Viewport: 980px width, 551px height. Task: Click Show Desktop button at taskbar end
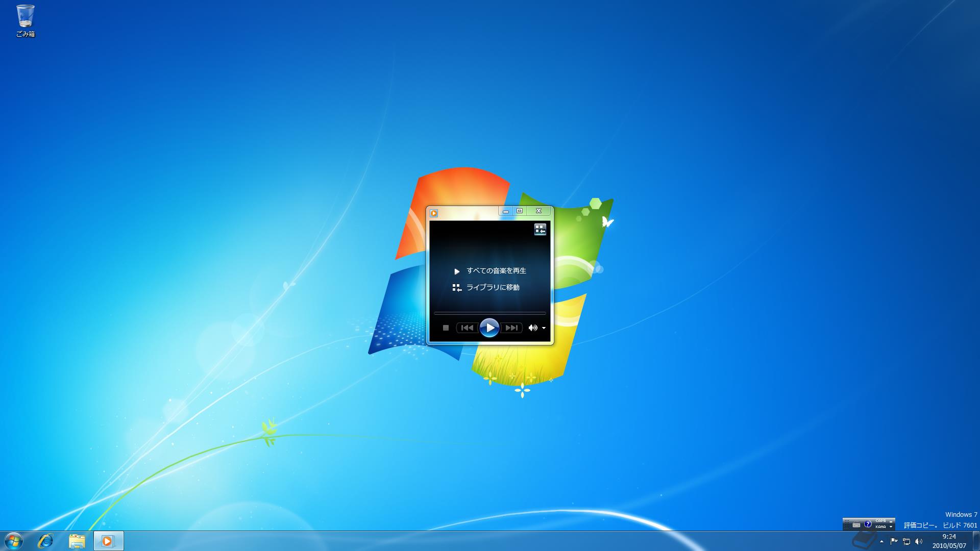976,541
